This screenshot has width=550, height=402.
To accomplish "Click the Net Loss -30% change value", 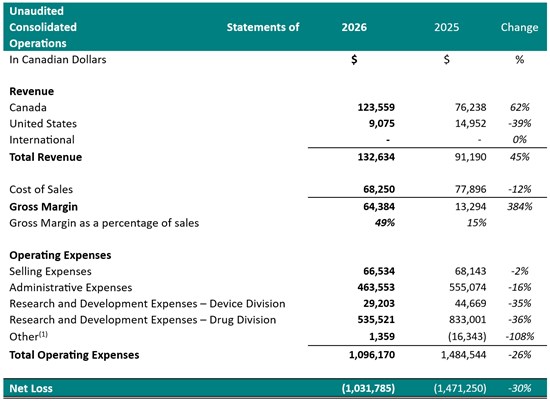I will [519, 388].
